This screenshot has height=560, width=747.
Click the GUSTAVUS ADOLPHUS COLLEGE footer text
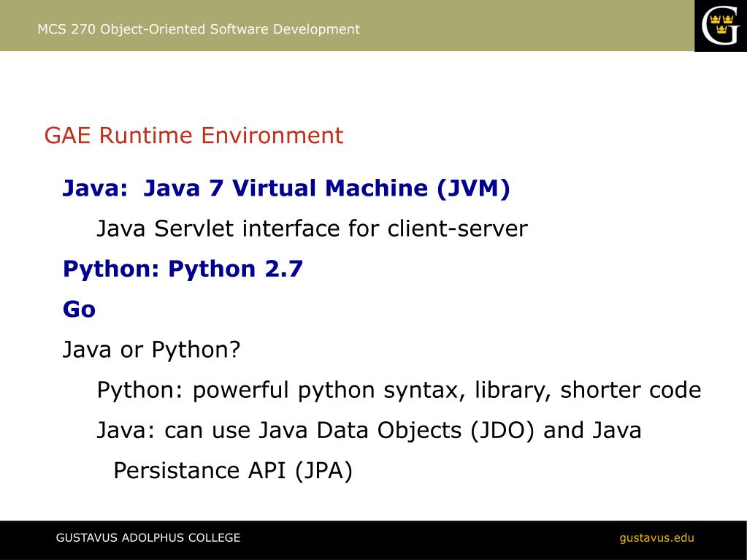tap(148, 538)
